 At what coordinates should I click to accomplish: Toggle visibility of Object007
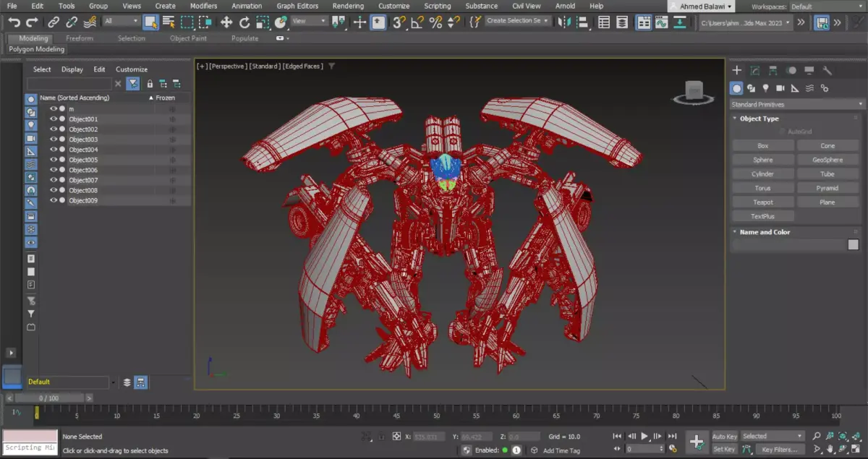pyautogui.click(x=54, y=180)
